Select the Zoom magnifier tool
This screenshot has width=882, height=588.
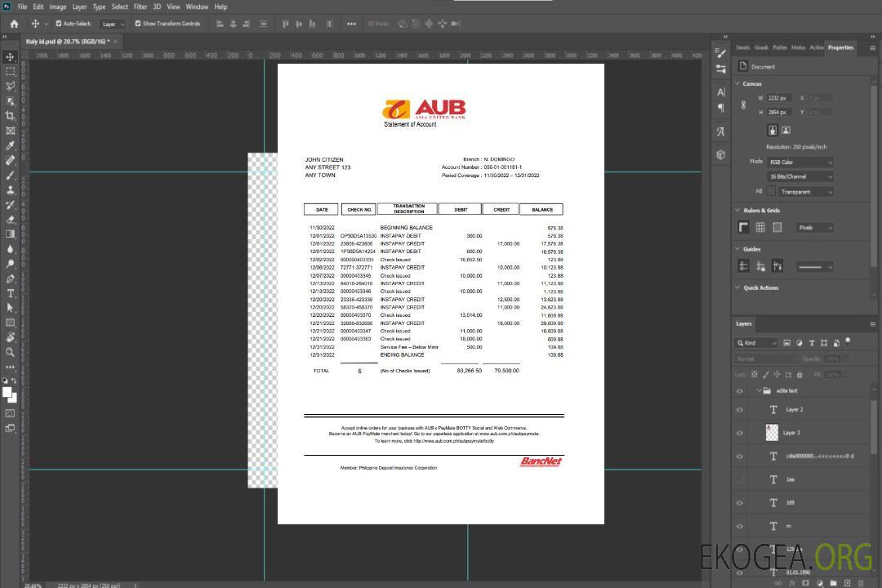click(10, 352)
